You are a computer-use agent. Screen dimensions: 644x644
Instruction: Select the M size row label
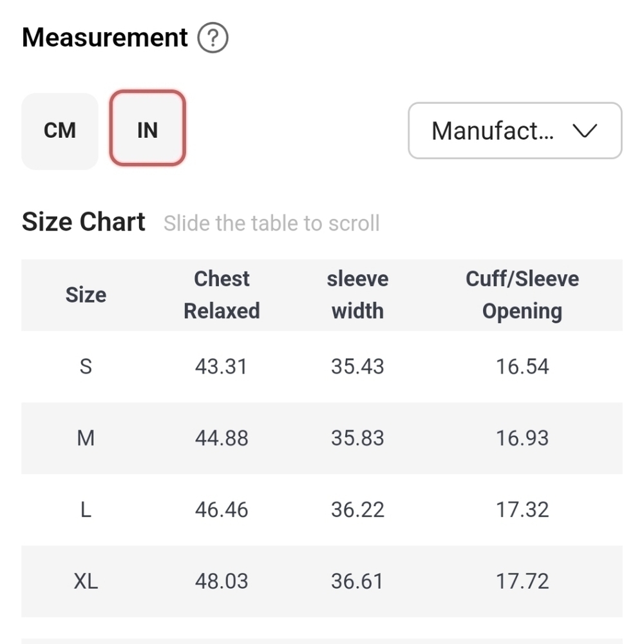click(x=86, y=438)
